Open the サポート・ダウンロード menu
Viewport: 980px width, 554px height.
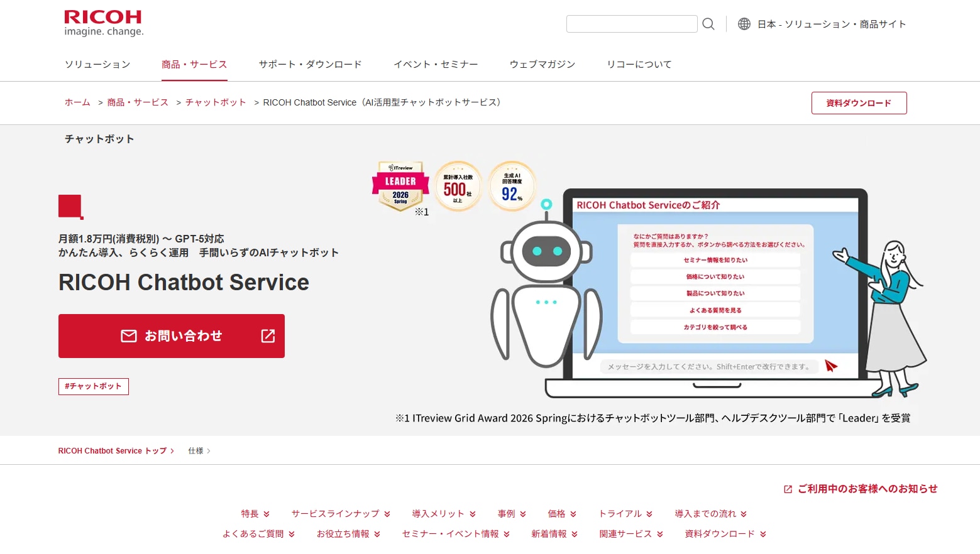[310, 65]
